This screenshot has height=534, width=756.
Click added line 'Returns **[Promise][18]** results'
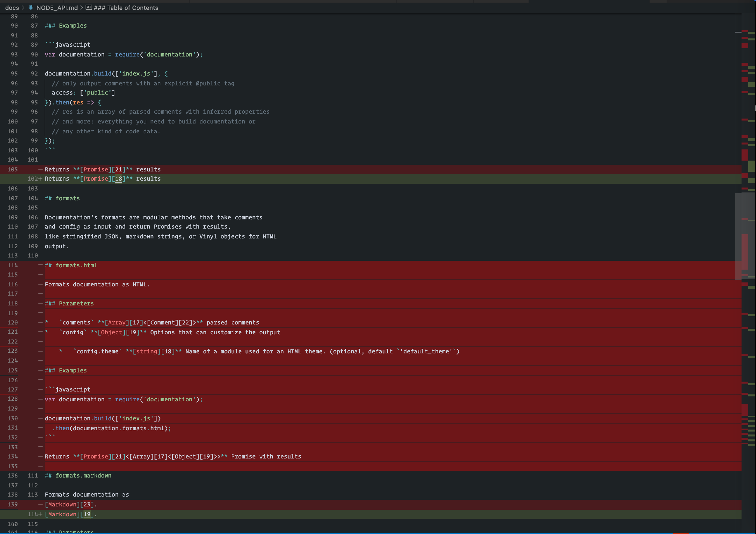[103, 179]
